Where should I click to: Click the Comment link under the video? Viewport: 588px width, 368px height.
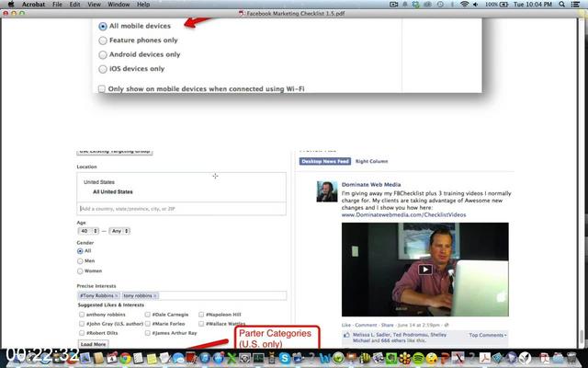(366, 325)
